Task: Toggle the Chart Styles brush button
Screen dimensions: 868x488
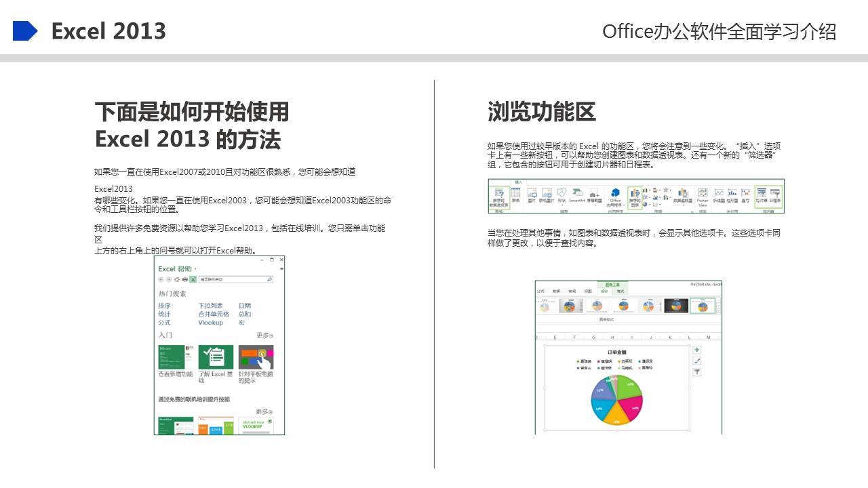Action: pyautogui.click(x=696, y=361)
